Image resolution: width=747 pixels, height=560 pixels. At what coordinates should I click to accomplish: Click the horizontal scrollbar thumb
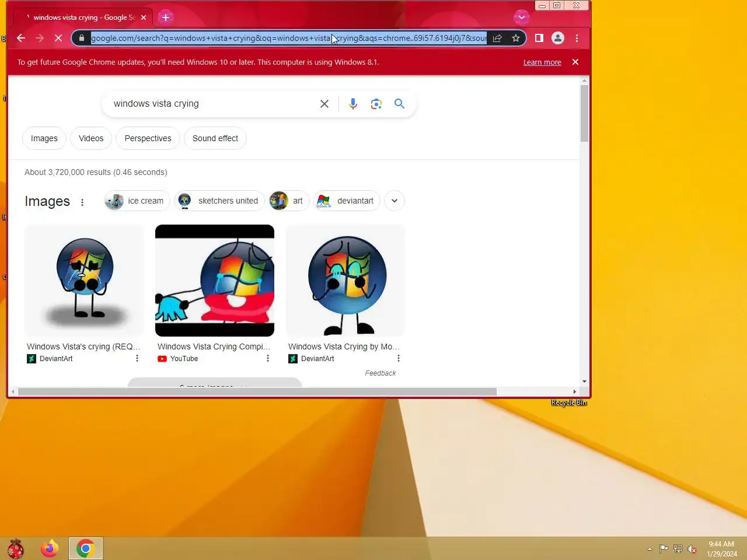pos(257,392)
